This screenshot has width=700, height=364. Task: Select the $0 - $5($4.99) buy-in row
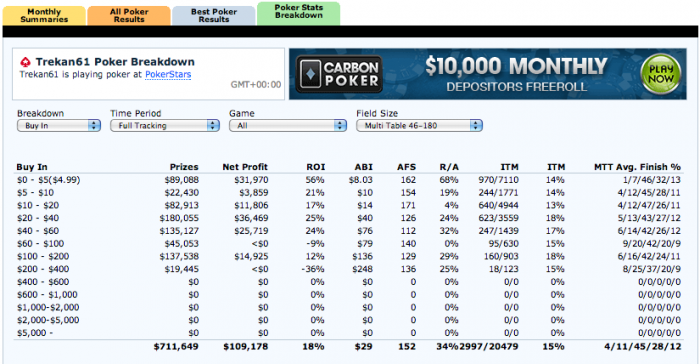[x=349, y=180]
